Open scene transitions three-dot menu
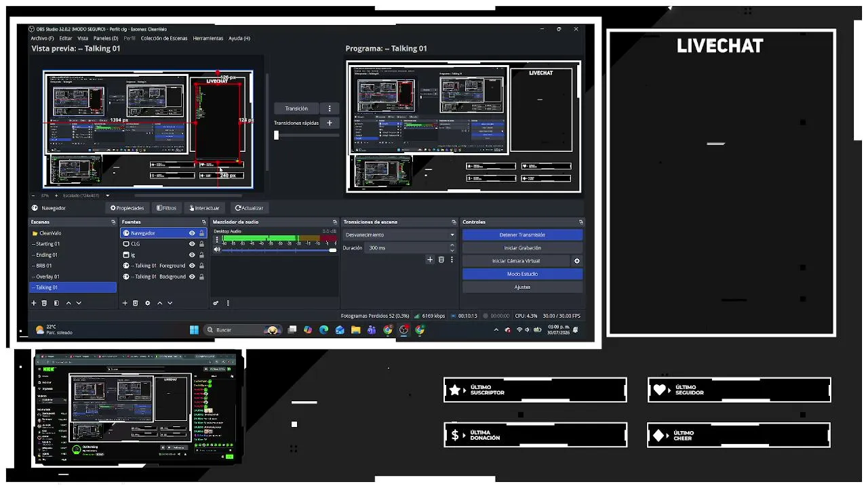 click(x=452, y=260)
